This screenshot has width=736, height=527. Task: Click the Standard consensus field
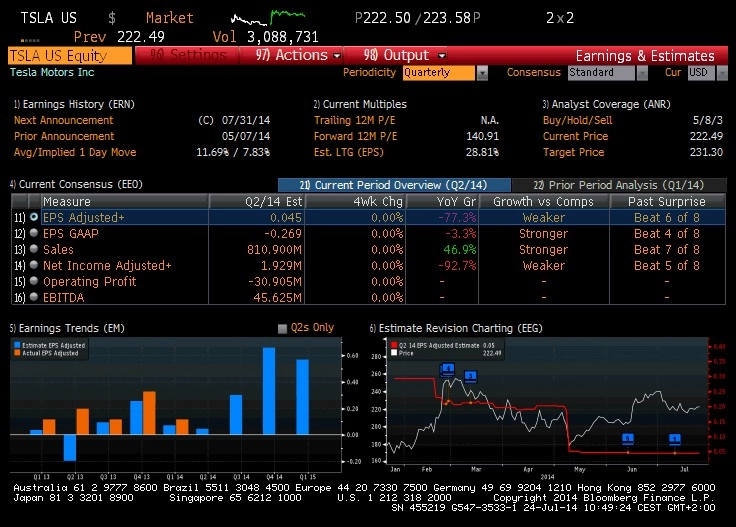(601, 73)
